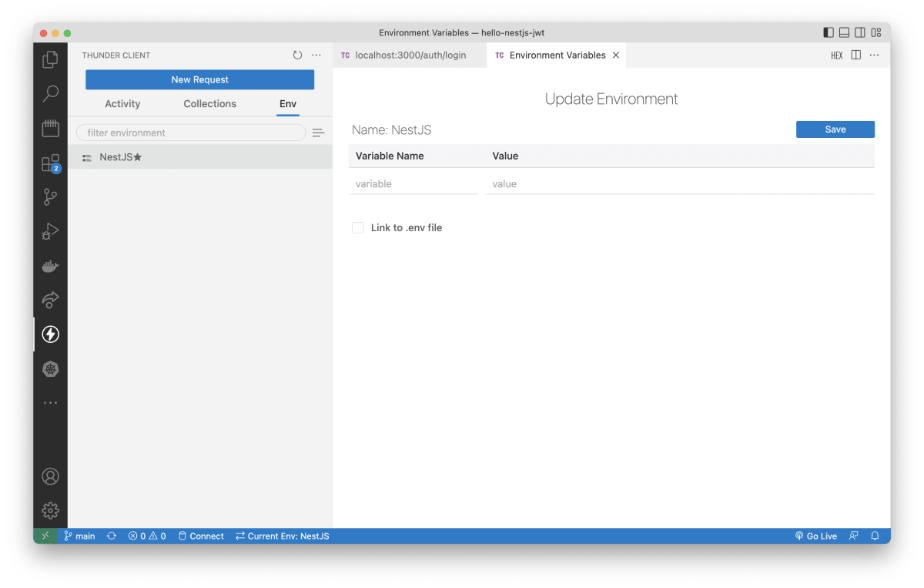Viewport: 924px width, 588px height.
Task: Click the Variable Name column header
Action: [x=390, y=156]
